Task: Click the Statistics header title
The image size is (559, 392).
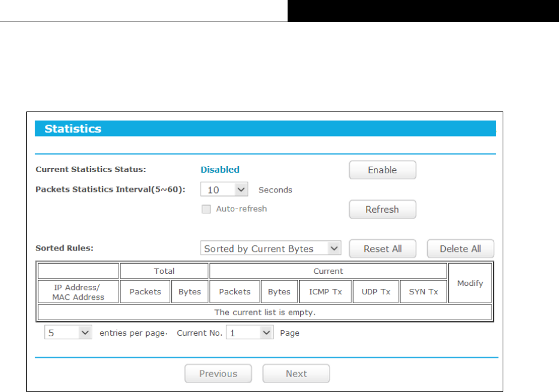Action: pos(72,129)
